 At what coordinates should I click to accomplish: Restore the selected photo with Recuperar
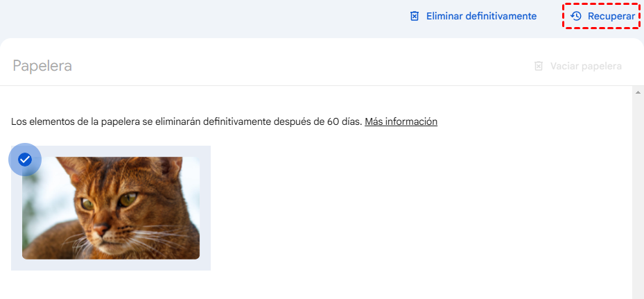[x=602, y=16]
